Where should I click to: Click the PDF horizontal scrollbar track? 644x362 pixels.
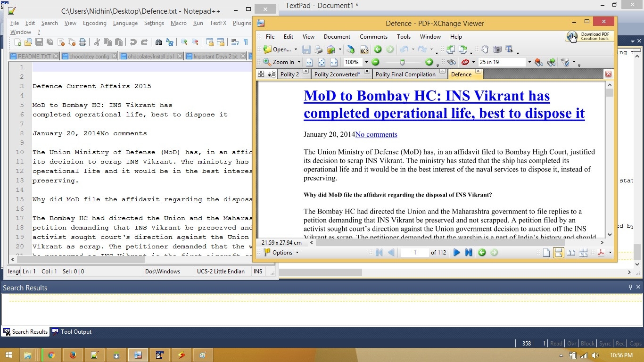point(456,243)
